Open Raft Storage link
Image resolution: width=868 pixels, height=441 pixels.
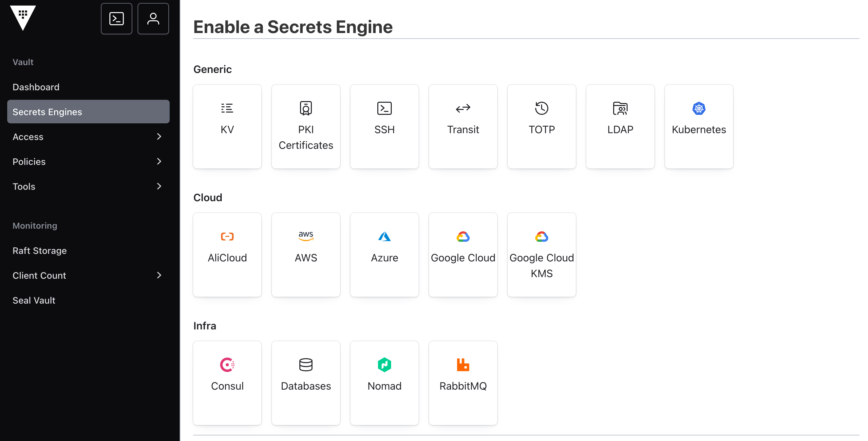tap(39, 251)
